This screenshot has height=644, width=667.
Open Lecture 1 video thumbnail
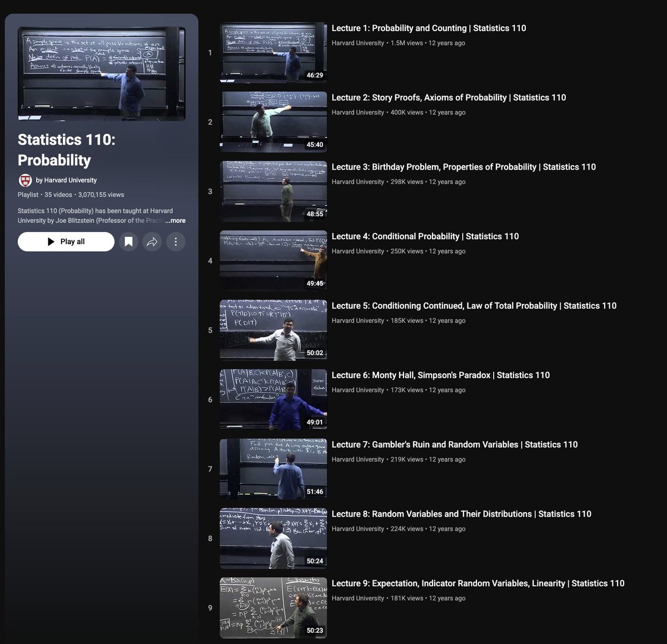273,52
